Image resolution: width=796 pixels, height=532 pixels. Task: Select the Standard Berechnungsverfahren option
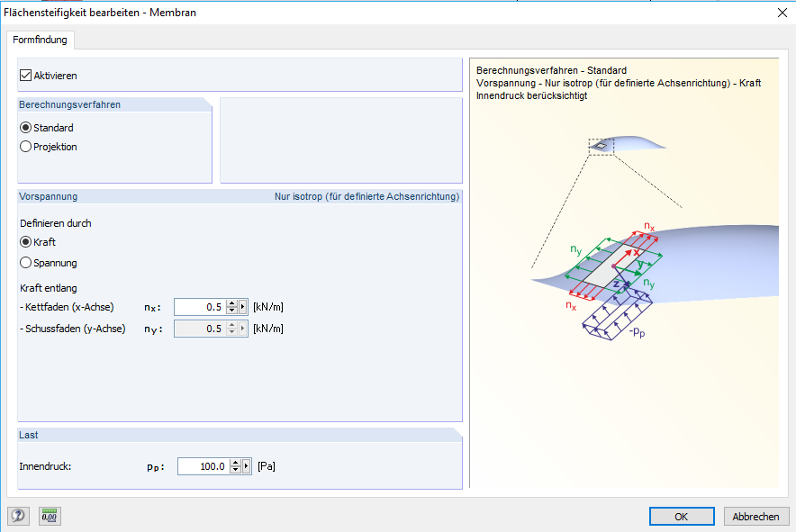(x=27, y=127)
